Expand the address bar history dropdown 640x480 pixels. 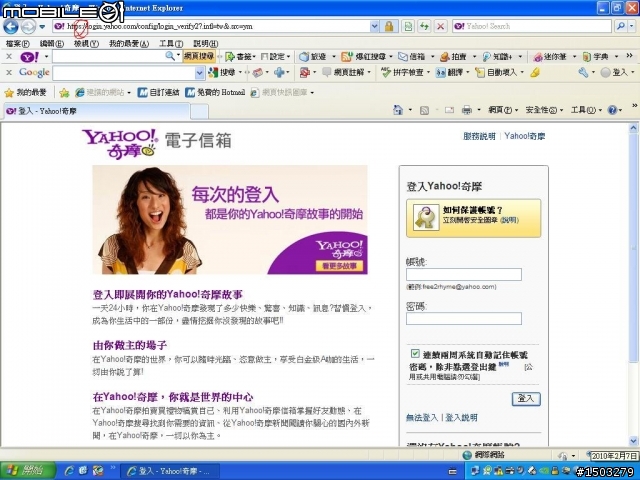click(374, 27)
